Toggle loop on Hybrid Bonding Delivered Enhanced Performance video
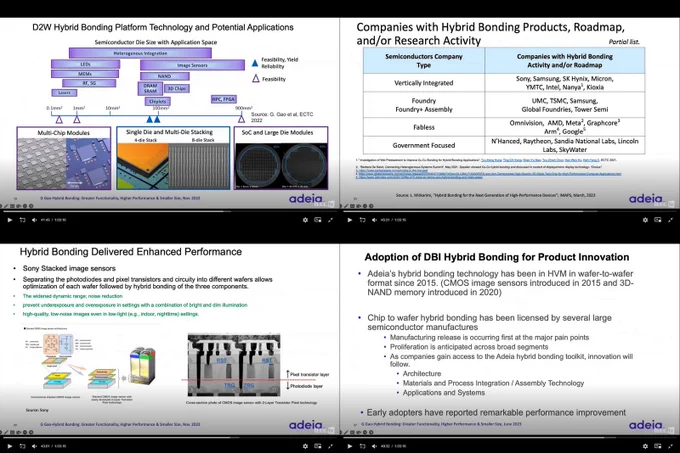 pos(23,446)
